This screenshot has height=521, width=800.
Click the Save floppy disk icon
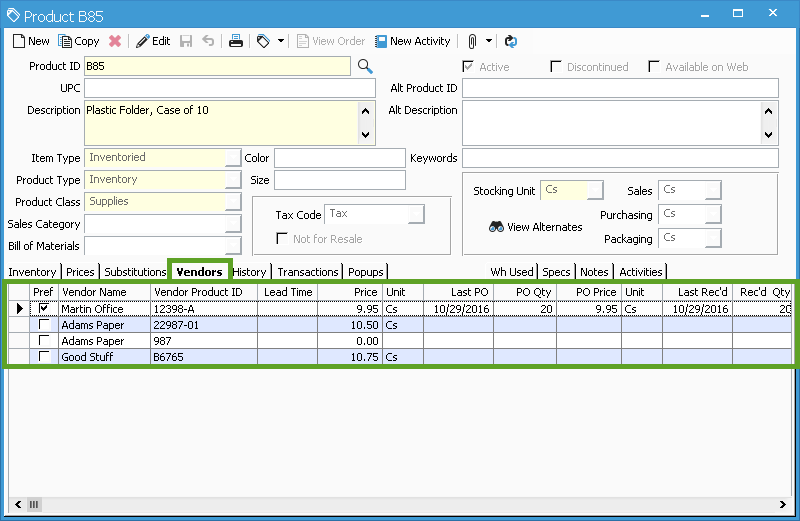point(186,41)
